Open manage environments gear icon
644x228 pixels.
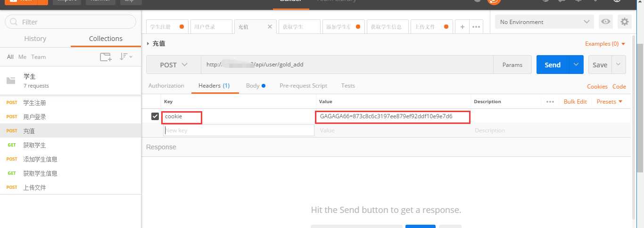(625, 22)
